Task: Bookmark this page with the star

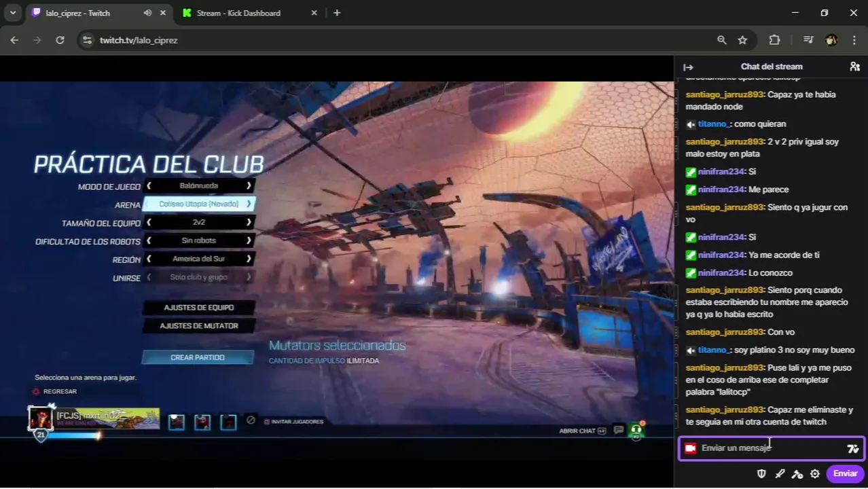Action: pyautogui.click(x=742, y=40)
